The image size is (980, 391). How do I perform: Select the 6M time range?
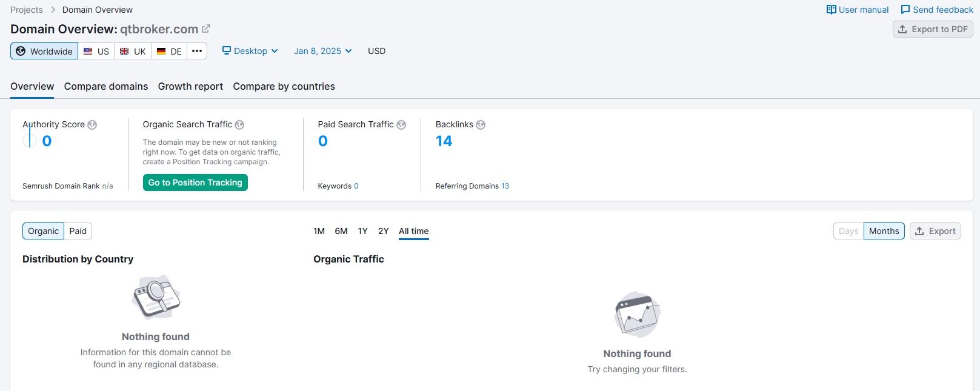[341, 231]
